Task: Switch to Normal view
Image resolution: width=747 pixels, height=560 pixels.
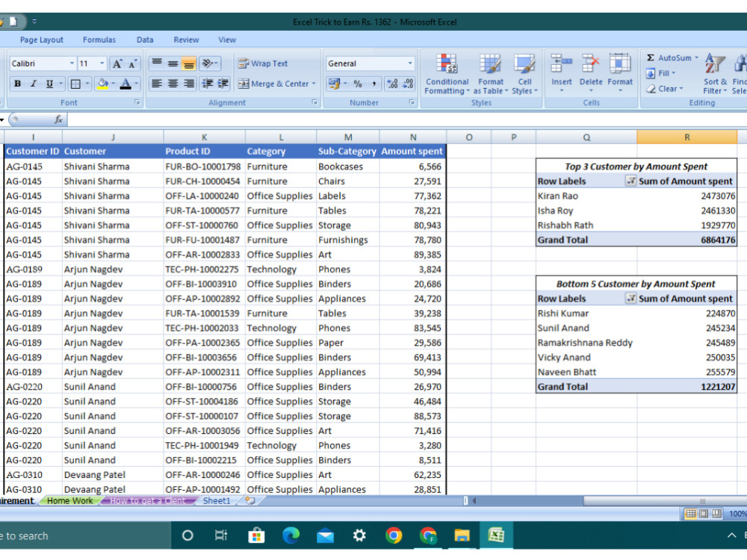Action: tap(690, 514)
